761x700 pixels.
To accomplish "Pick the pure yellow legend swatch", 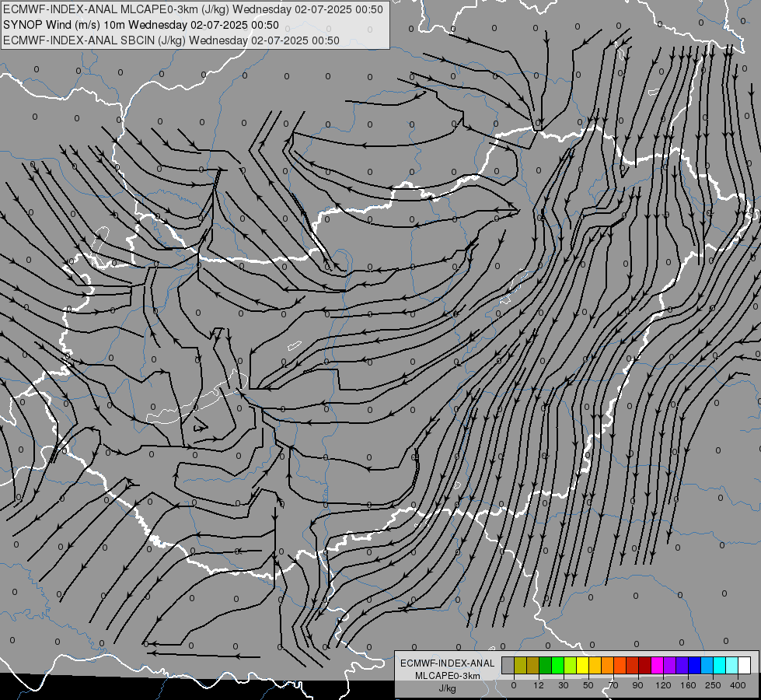I will coord(582,665).
